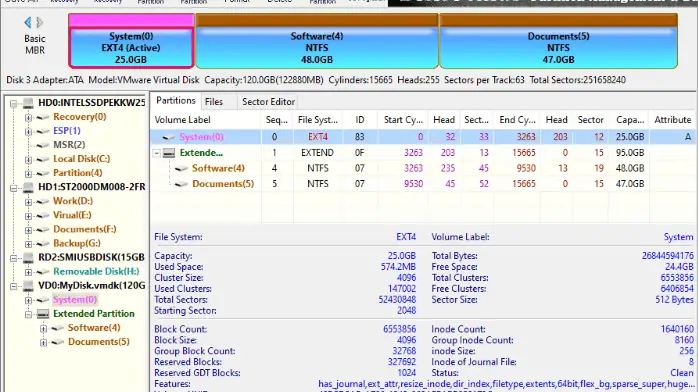
Task: Select RD2:SMIUSBDISK disk in tree
Action: [x=91, y=257]
